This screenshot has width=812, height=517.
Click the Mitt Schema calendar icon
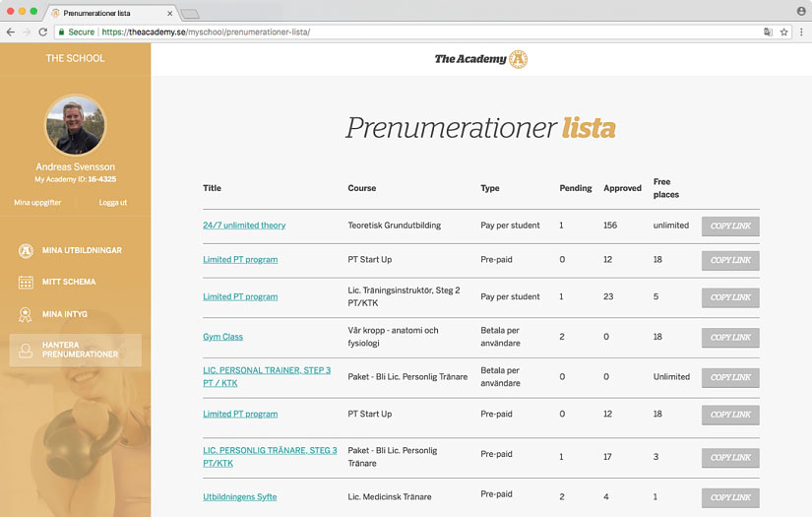(26, 282)
